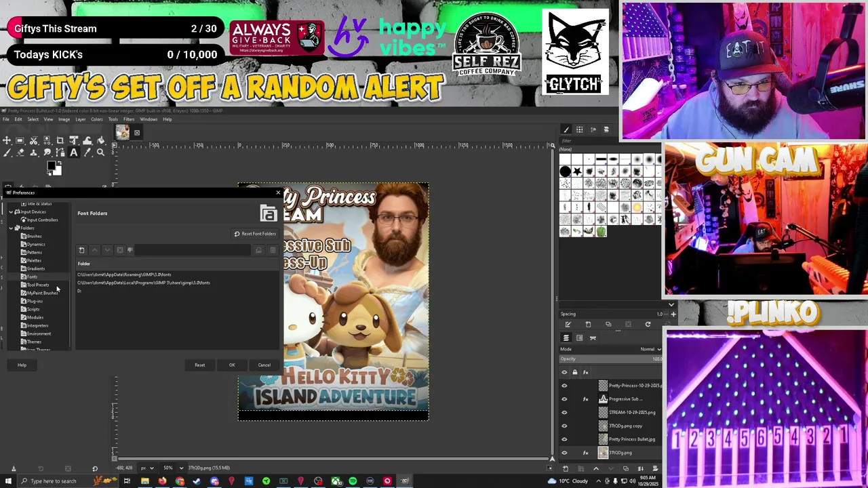This screenshot has height=488, width=868.
Task: Click Reset in Preferences dialog
Action: (x=199, y=365)
